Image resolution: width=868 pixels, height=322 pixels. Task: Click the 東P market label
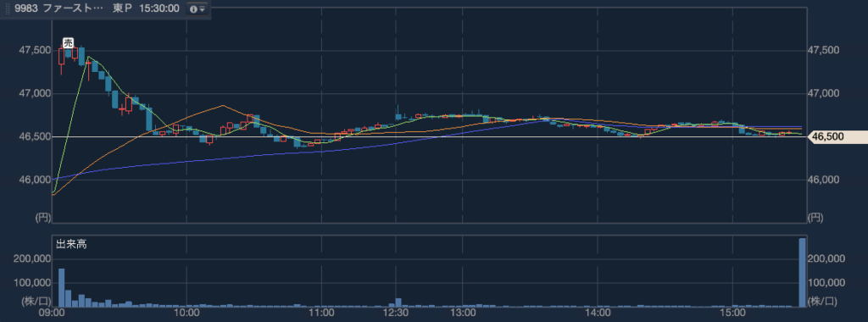click(x=122, y=9)
